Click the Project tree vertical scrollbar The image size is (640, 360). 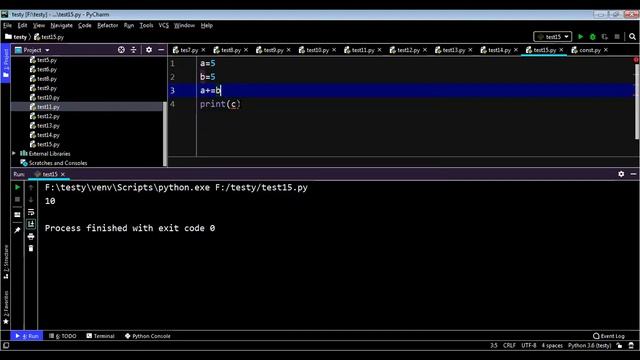point(165,134)
